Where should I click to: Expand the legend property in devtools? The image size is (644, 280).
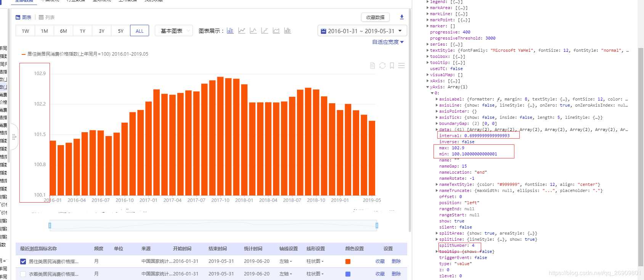[427, 2]
